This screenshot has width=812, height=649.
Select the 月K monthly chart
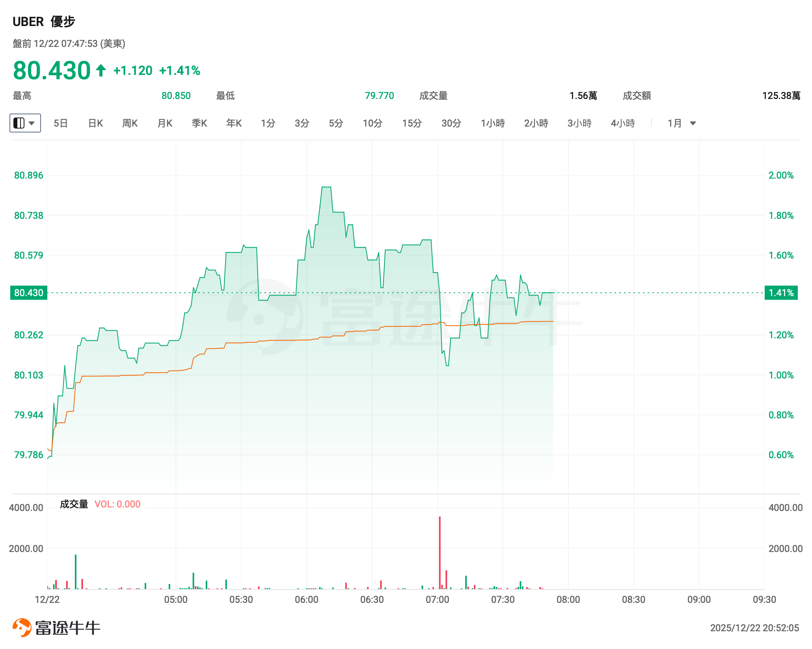(x=165, y=123)
